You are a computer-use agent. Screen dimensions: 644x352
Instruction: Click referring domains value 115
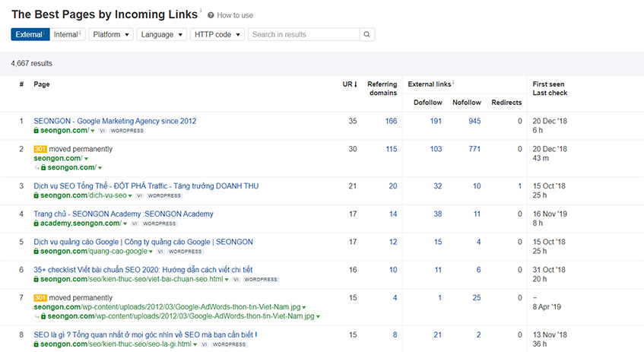pos(392,149)
